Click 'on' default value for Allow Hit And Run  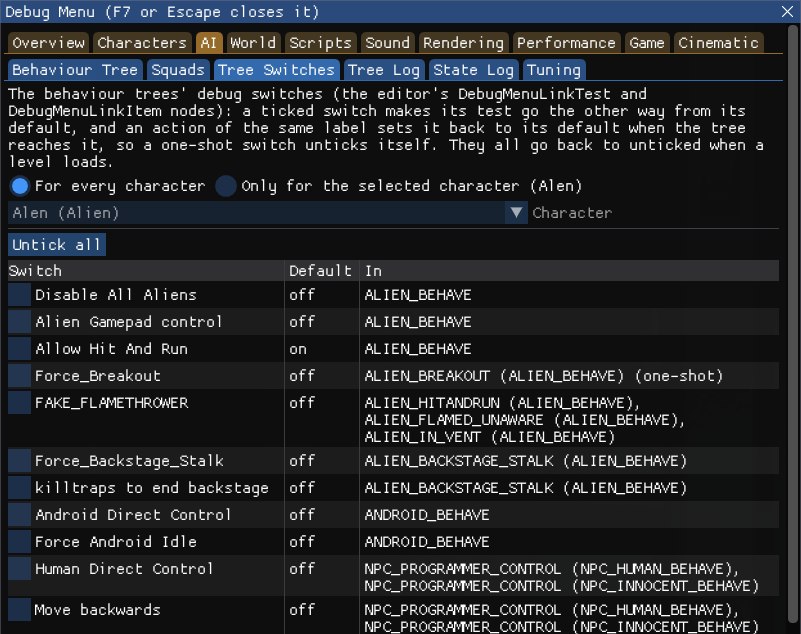coord(298,349)
